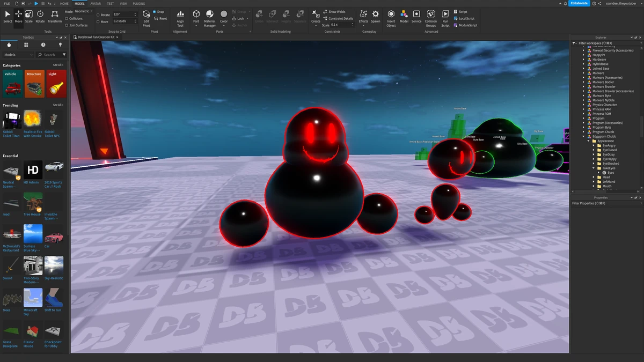Collapse the FakeEyes folder in Explorer

(594, 168)
